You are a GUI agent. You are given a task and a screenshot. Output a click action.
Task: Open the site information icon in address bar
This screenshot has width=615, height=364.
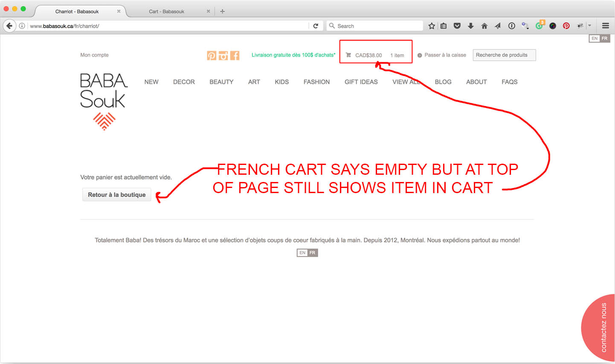coord(22,26)
